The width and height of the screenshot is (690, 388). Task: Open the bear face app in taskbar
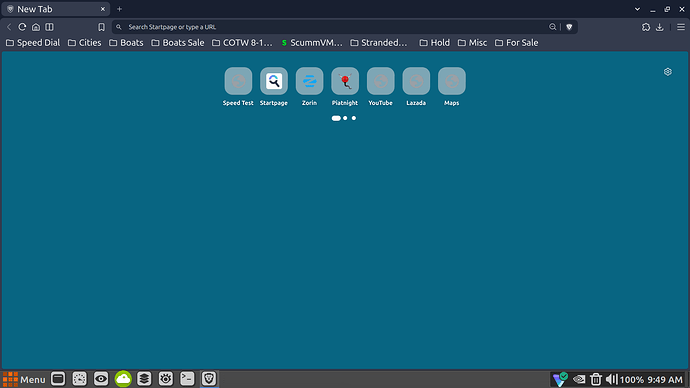tap(165, 379)
